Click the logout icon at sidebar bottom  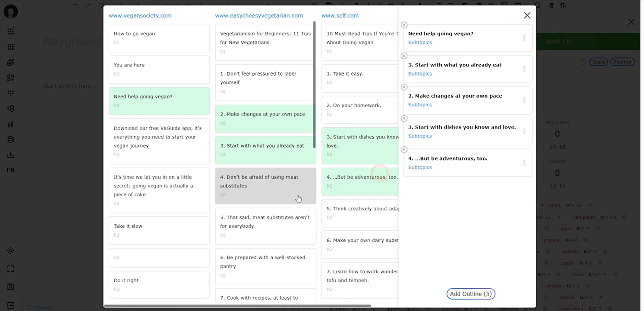click(11, 305)
